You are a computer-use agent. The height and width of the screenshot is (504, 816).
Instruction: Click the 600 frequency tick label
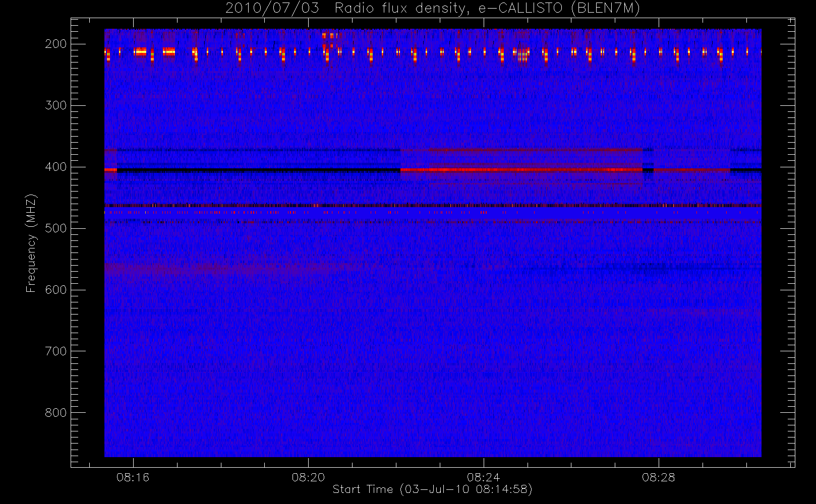(x=56, y=290)
